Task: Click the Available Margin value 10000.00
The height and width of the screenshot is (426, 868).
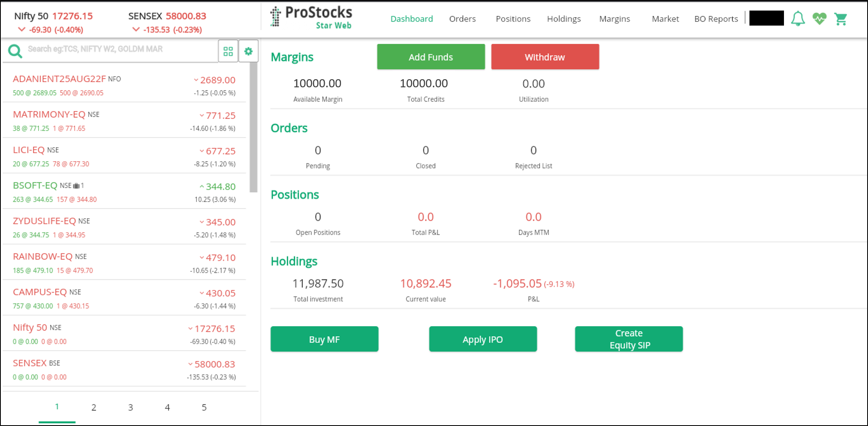Action: tap(317, 83)
